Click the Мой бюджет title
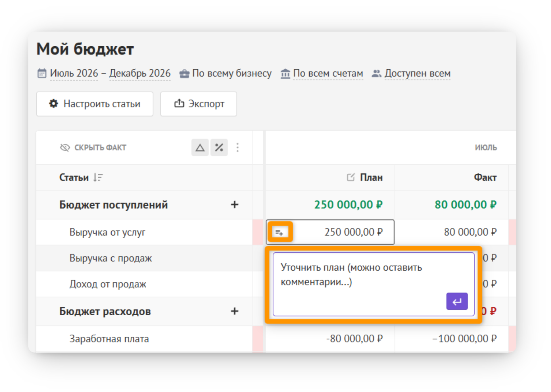This screenshot has width=551, height=392. (85, 49)
